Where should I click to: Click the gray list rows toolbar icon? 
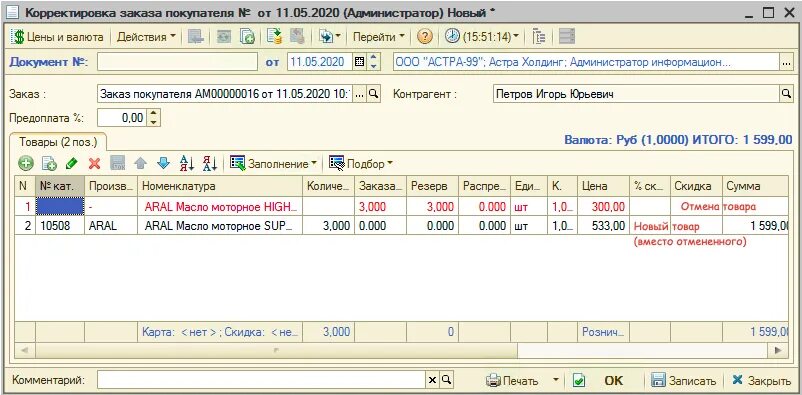click(567, 37)
